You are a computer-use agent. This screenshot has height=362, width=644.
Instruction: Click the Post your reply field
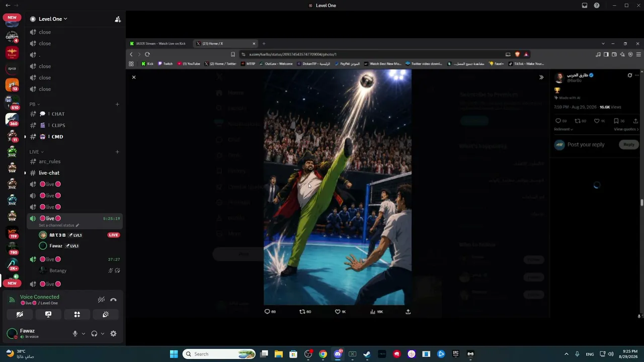(x=586, y=145)
